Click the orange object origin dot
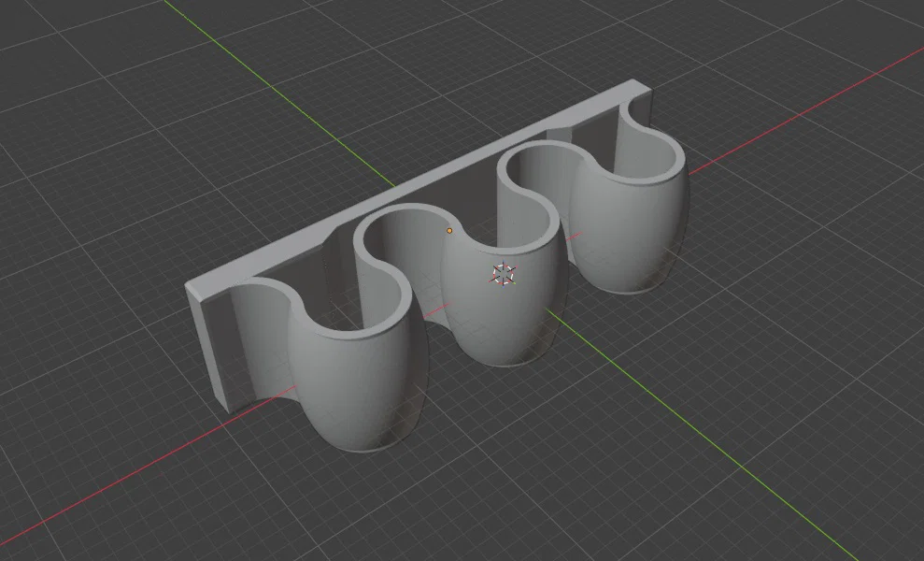 [449, 231]
